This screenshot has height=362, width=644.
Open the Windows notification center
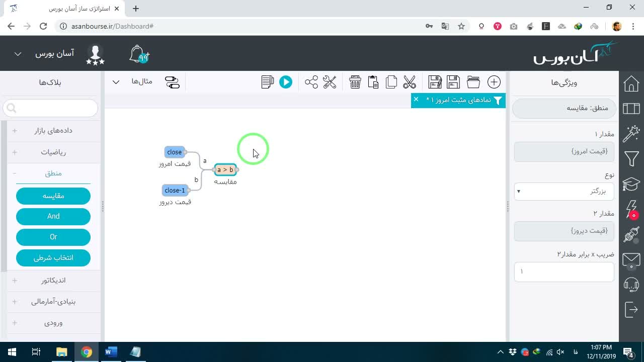(628, 352)
